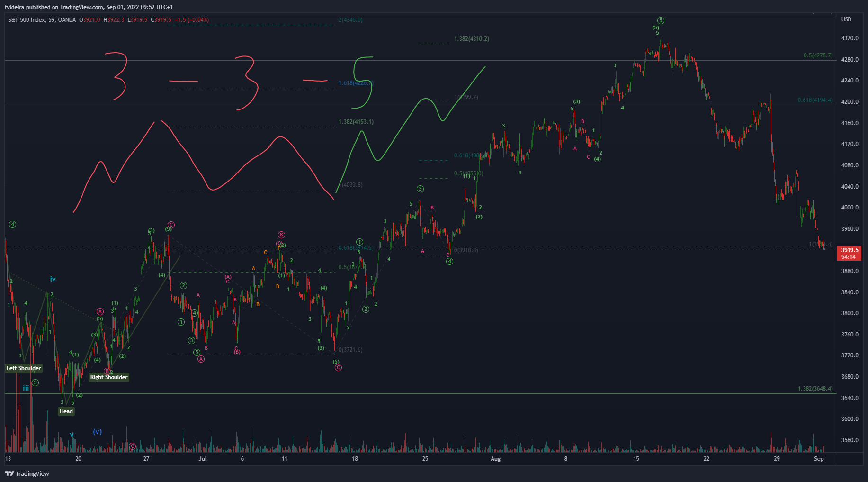The width and height of the screenshot is (868, 482).
Task: Click the '15' date on time axis
Action: (636, 459)
